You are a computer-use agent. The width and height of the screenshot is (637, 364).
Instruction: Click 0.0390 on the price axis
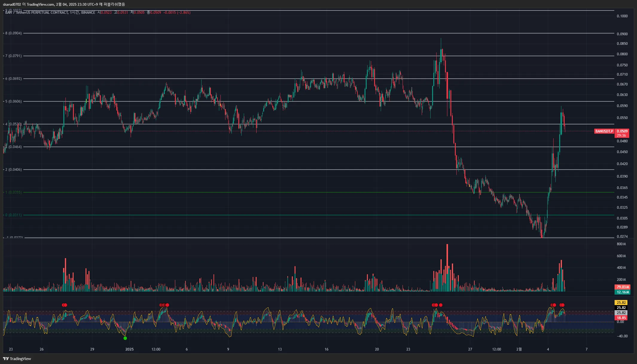pos(622,176)
